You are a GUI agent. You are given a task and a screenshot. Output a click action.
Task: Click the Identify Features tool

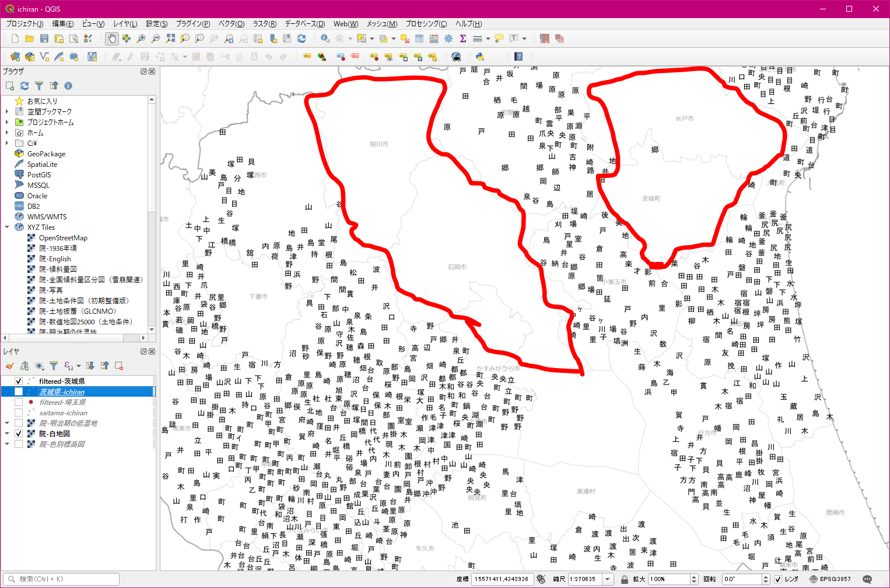click(x=325, y=38)
